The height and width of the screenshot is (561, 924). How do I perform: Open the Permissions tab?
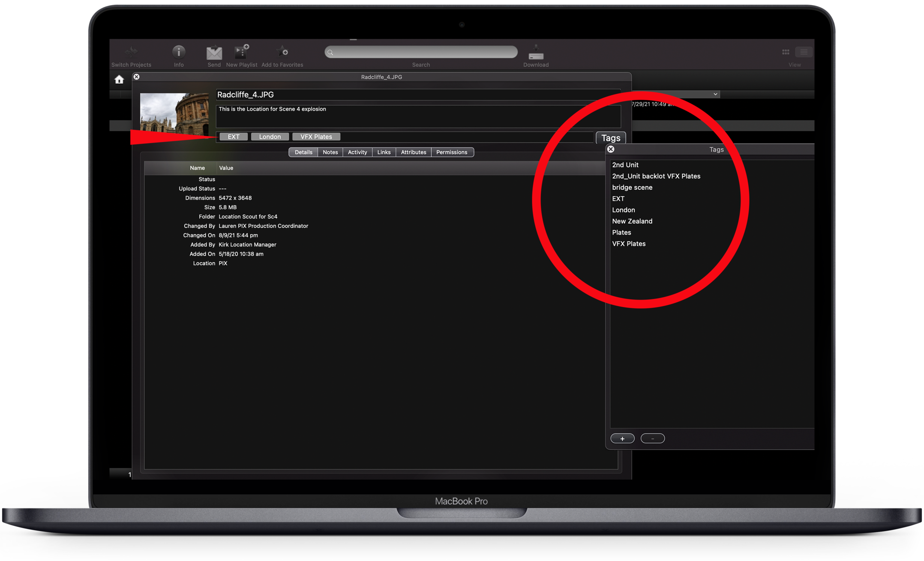click(451, 152)
